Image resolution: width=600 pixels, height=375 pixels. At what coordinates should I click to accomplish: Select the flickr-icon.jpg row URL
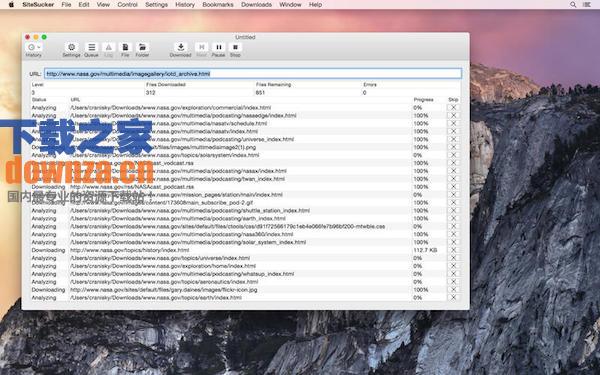(x=164, y=290)
